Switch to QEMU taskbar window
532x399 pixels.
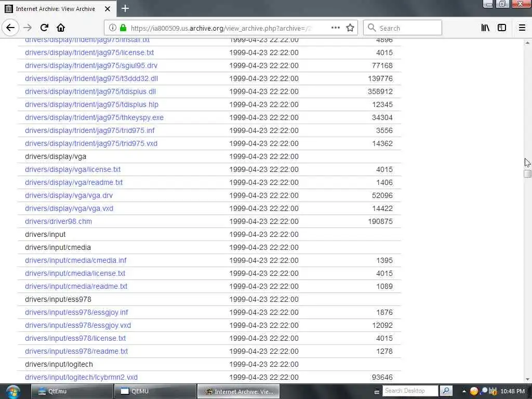click(x=155, y=391)
